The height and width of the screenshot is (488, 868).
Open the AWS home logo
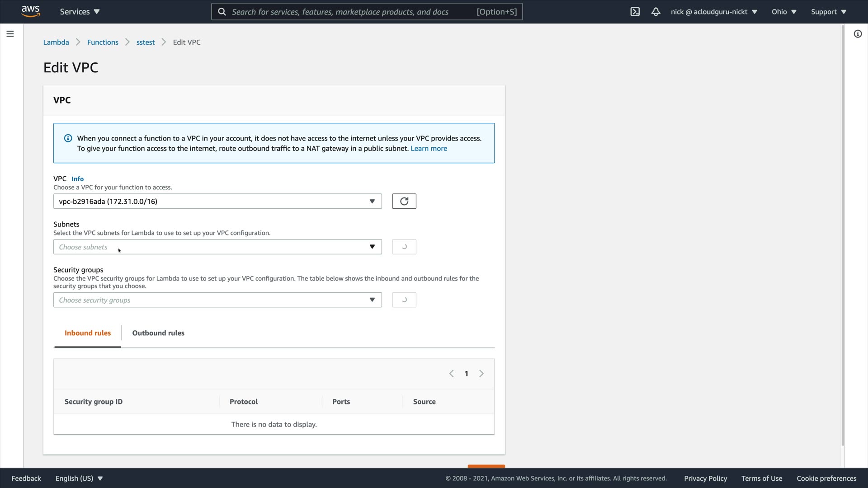(30, 11)
